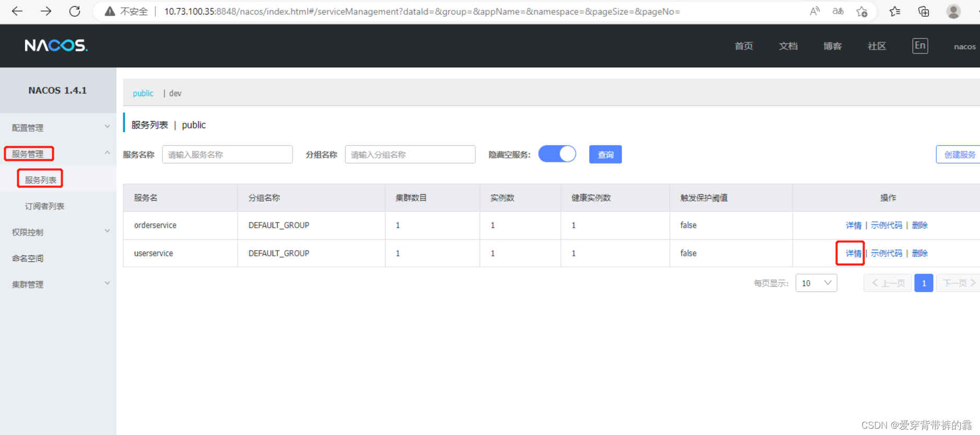
Task: Open the 集群管理 sidebar menu
Action: [58, 284]
